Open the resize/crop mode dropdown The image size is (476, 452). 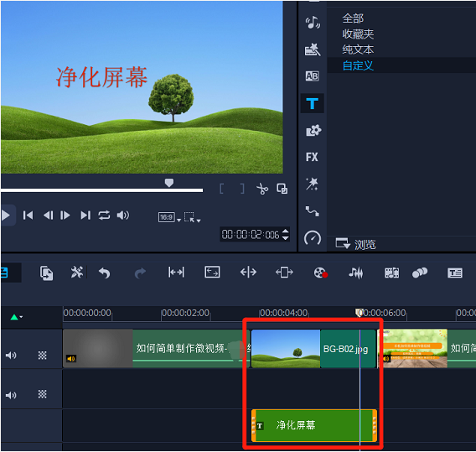[193, 217]
